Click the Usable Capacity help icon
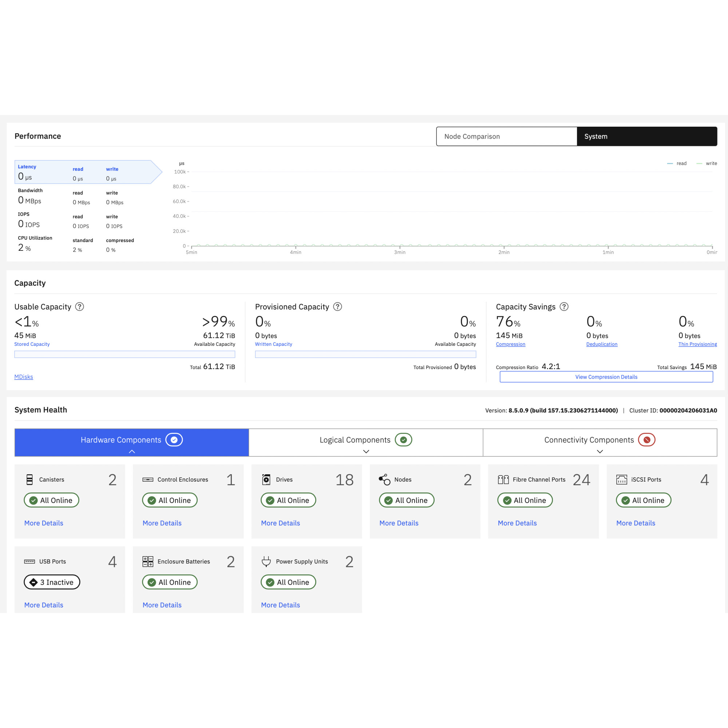Viewport: 728px width, 728px height. (79, 307)
